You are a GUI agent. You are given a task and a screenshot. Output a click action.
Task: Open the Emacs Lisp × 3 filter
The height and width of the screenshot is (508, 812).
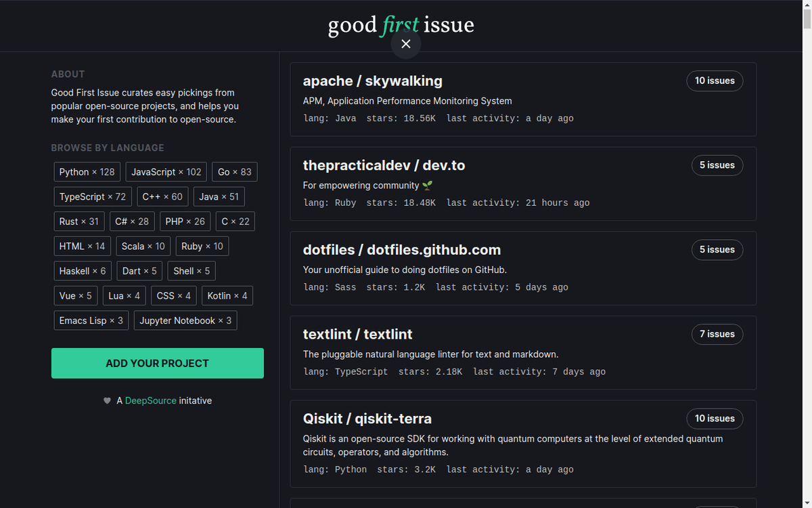[91, 320]
